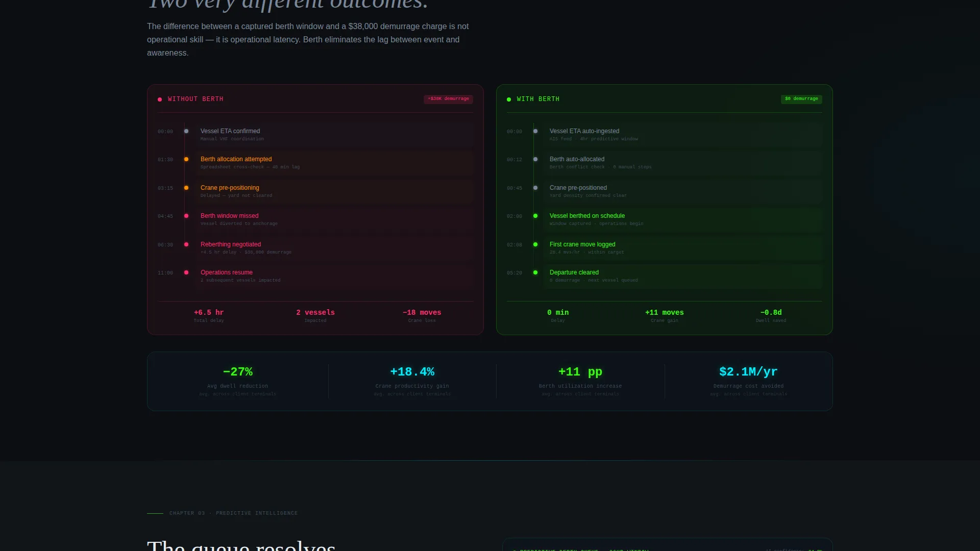Select the orange marker for Berth allocation attempted
This screenshot has height=551, width=980.
coord(186,159)
